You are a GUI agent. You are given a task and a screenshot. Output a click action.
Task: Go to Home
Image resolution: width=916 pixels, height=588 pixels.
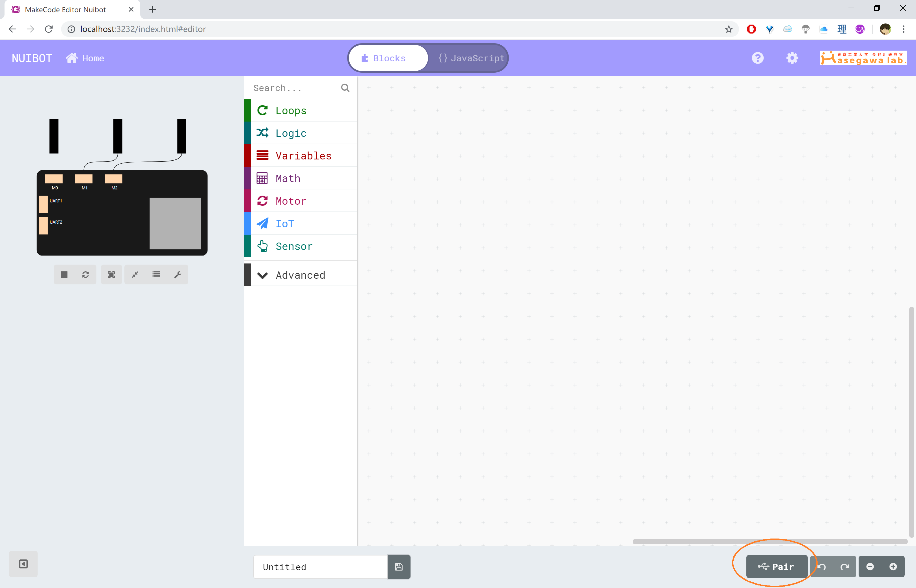pos(85,58)
